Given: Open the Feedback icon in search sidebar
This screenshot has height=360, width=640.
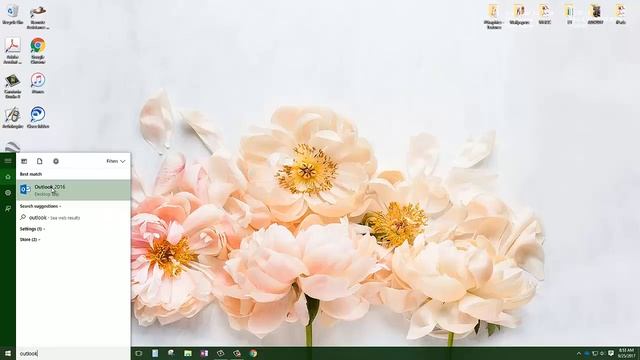Looking at the screenshot, I should (x=8, y=209).
